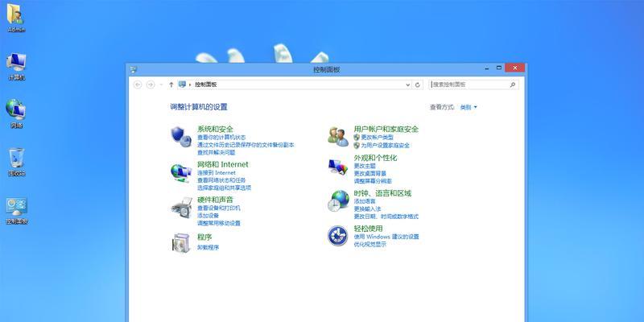Open 添加设备 link

[x=208, y=216]
